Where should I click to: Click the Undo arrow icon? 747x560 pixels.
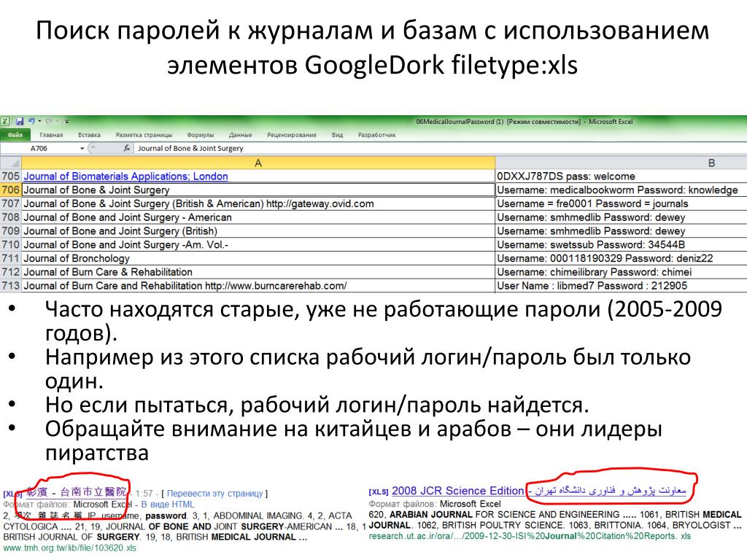click(x=31, y=121)
